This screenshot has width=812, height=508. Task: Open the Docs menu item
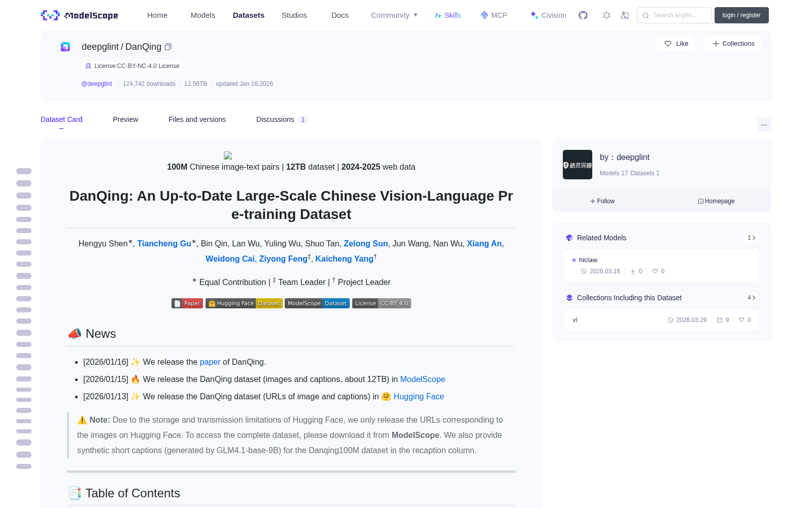[340, 15]
